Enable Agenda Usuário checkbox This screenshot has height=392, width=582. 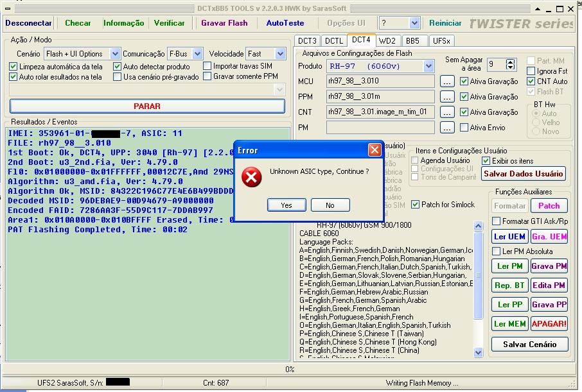415,160
